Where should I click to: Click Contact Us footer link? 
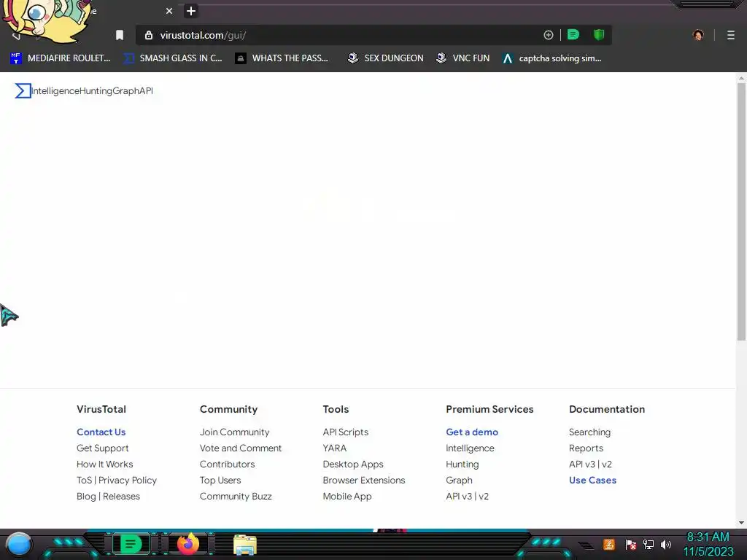[101, 432]
